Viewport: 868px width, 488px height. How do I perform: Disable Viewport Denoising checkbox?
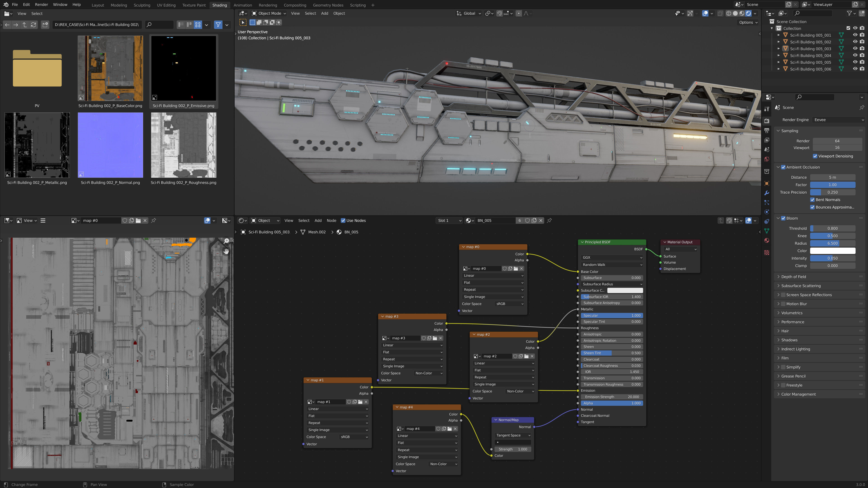coord(815,156)
